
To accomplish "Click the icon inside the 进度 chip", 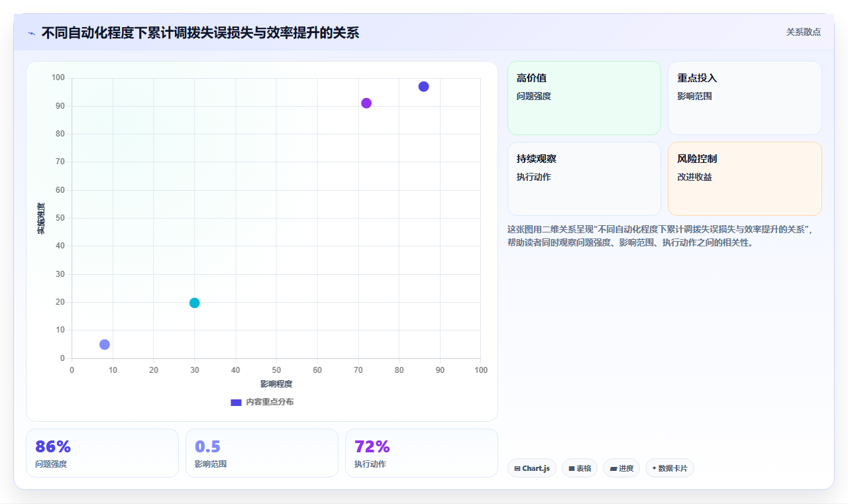I will click(613, 468).
